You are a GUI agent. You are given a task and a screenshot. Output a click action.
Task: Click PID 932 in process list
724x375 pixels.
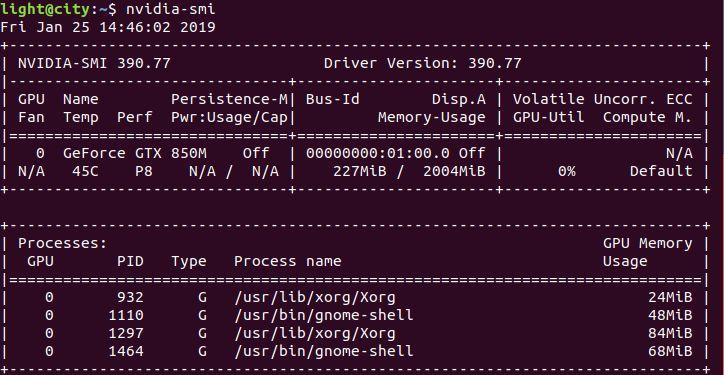[130, 297]
